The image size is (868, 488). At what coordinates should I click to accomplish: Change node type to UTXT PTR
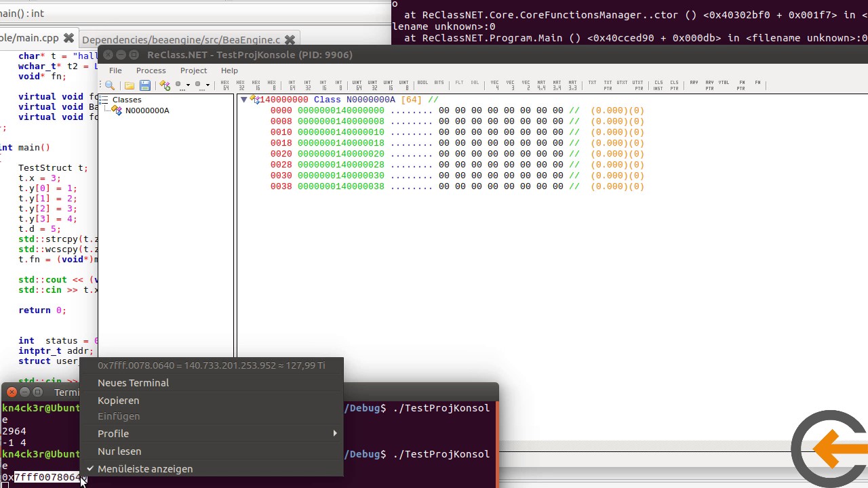tap(637, 85)
